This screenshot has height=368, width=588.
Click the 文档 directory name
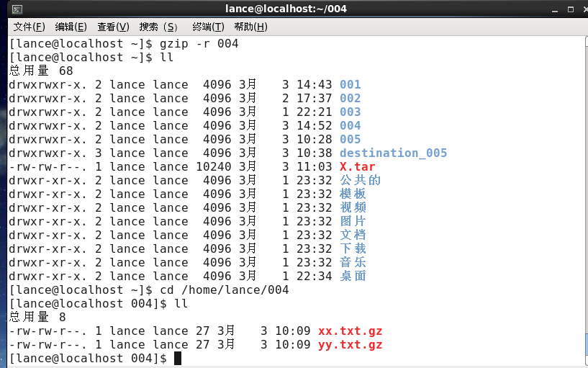tap(353, 235)
